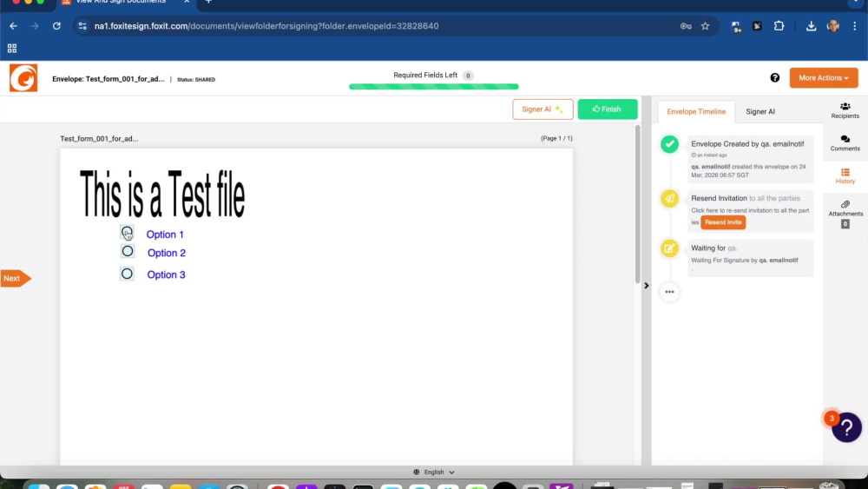Viewport: 868px width, 489px height.
Task: Select the Option 1 radio button
Action: (127, 232)
